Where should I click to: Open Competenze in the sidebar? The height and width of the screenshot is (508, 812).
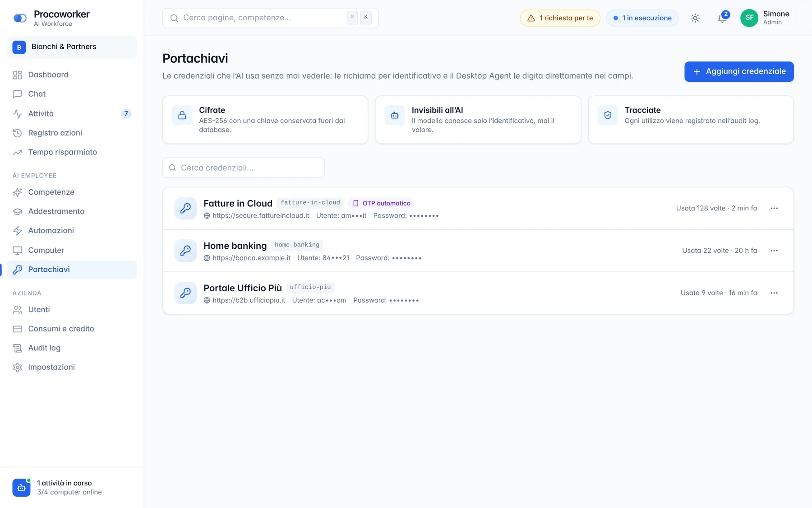pos(72,192)
